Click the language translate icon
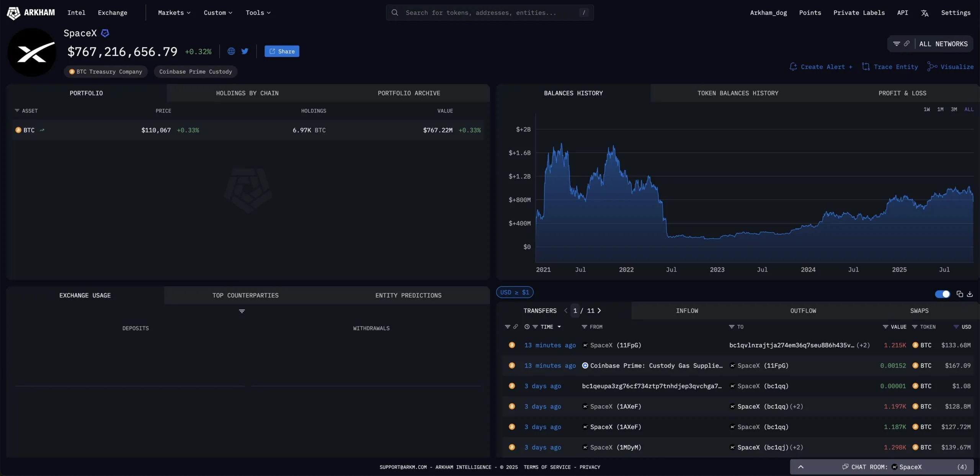This screenshot has width=980, height=476. click(x=924, y=13)
